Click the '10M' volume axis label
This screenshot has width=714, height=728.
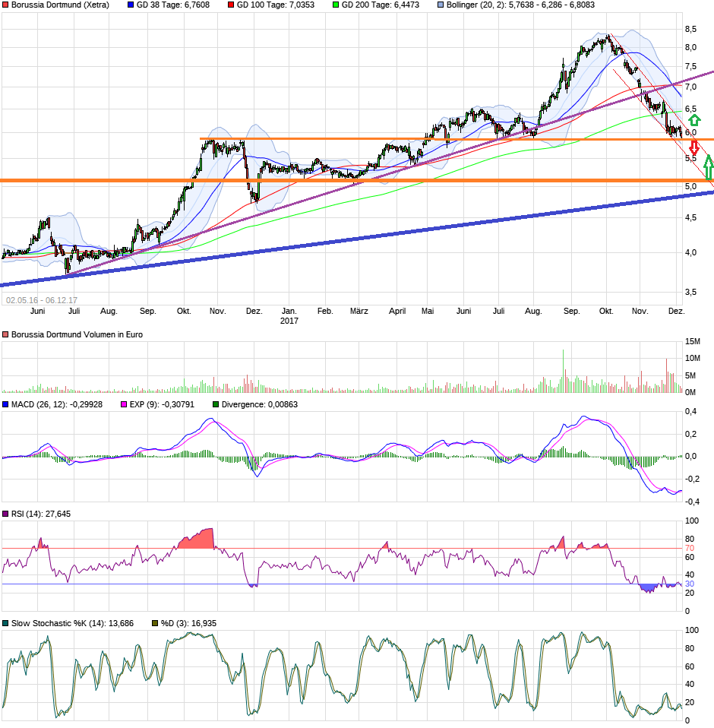pos(693,359)
